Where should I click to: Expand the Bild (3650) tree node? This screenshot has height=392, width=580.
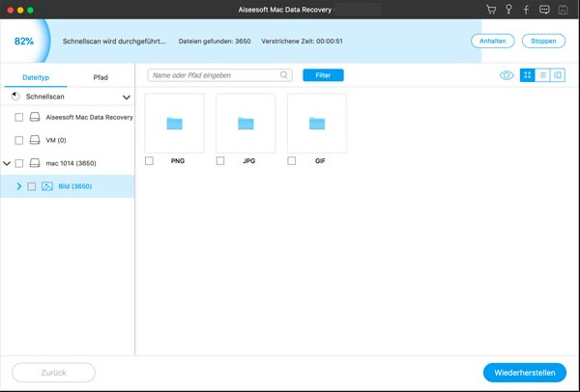point(19,186)
